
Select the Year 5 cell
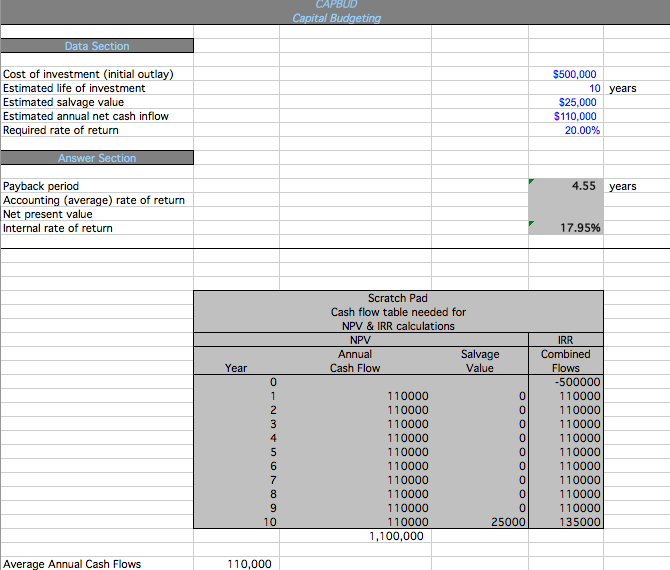(x=237, y=452)
